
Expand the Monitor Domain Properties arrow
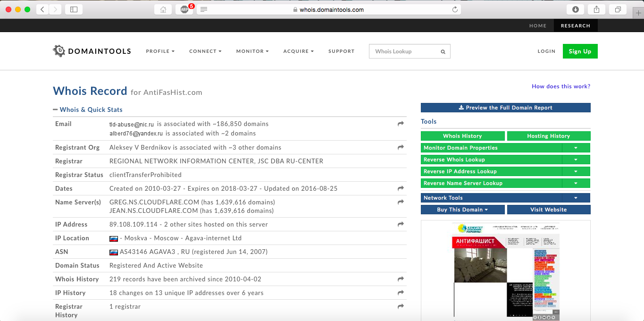(x=576, y=148)
